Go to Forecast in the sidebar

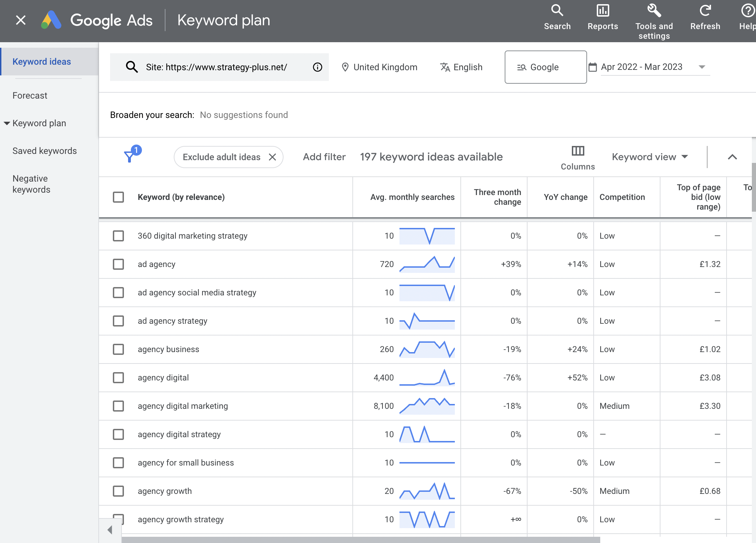click(30, 95)
